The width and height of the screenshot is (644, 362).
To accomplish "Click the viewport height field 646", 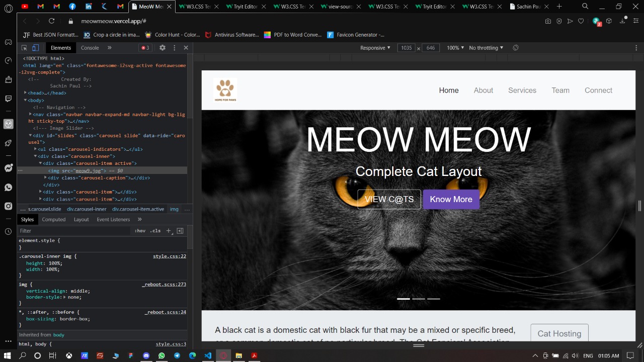I will (x=431, y=48).
